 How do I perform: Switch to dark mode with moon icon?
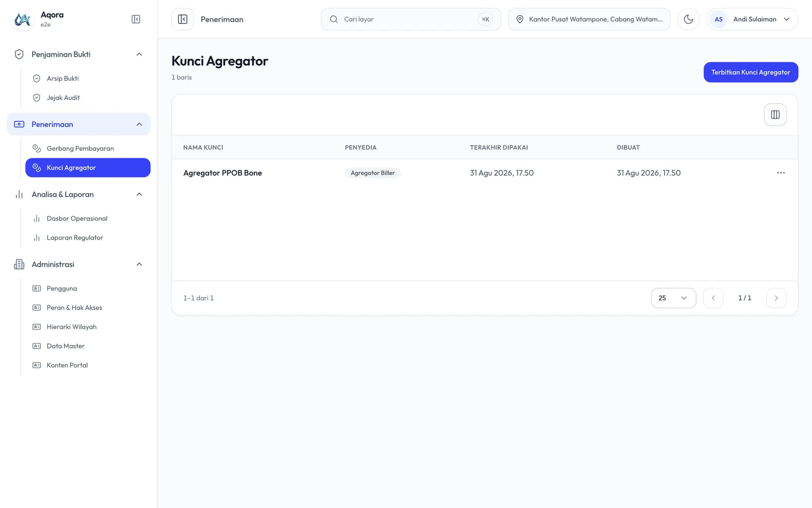click(688, 19)
